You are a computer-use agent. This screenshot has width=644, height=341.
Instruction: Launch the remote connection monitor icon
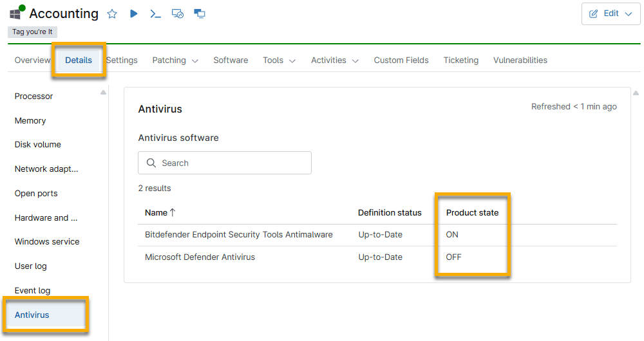coord(178,14)
